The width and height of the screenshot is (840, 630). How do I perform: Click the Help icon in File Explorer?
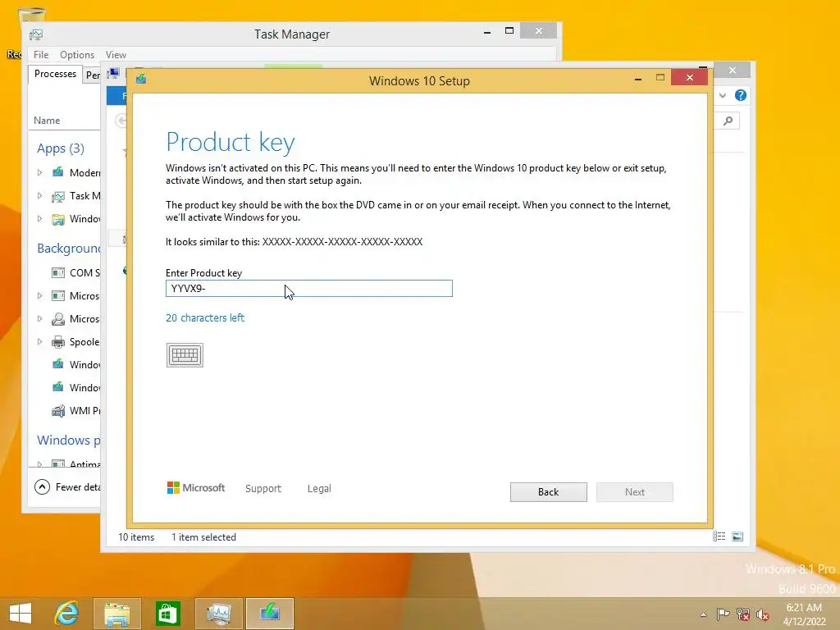[741, 95]
